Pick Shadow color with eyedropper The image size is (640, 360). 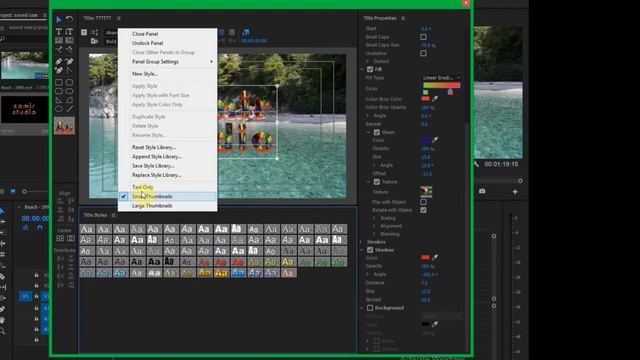[435, 258]
